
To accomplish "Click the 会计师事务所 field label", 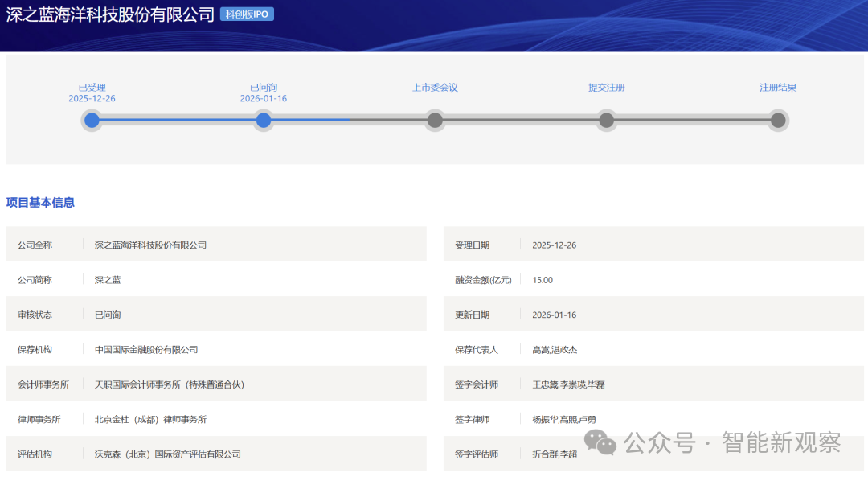I will pos(43,384).
